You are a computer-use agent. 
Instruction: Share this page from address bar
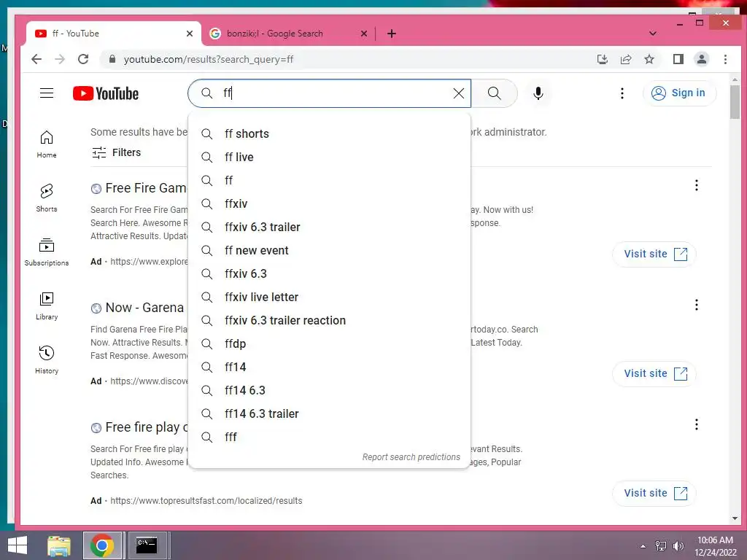pyautogui.click(x=626, y=59)
